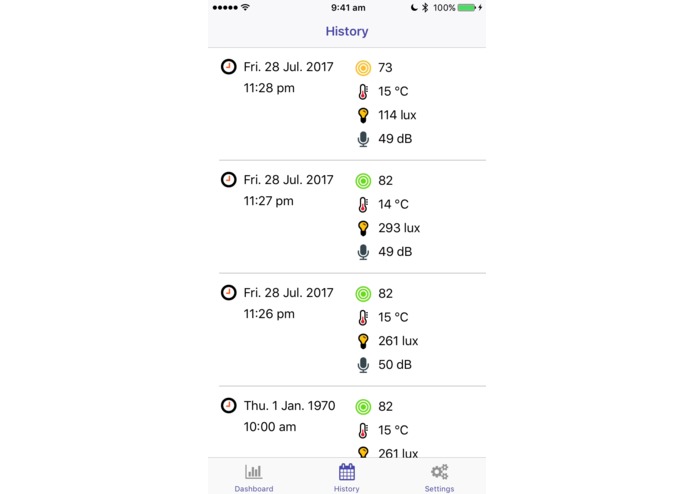
Task: Select the History tab at bottom
Action: pos(347,478)
